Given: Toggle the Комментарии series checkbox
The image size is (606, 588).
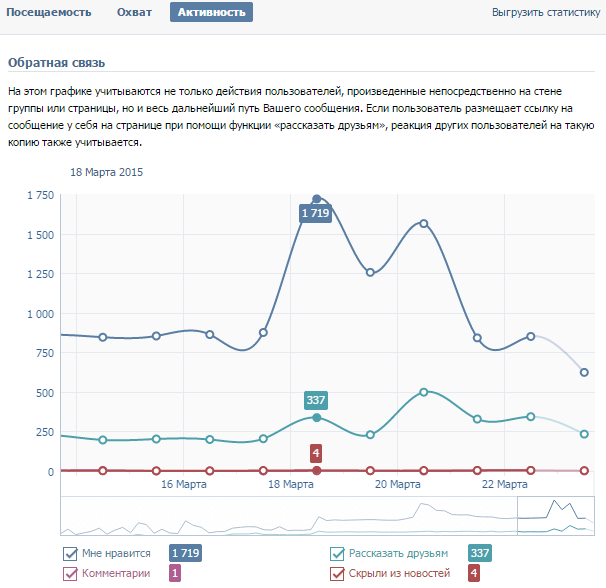Looking at the screenshot, I should tap(70, 574).
